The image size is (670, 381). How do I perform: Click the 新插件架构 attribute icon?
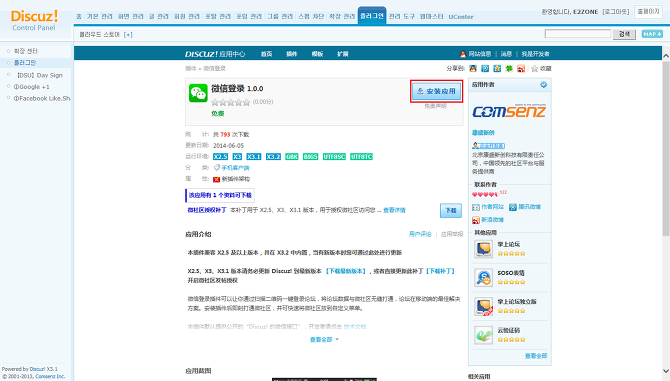click(216, 179)
